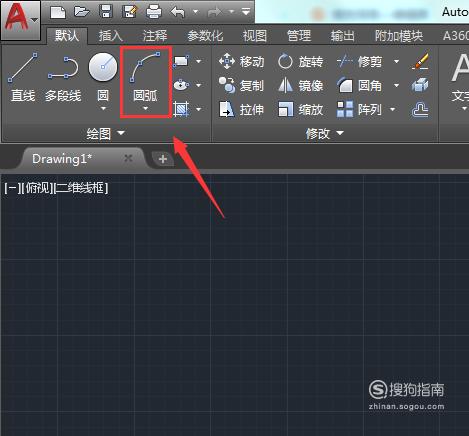Expand the 阵列 array dropdown arrow
The image size is (469, 436).
[x=393, y=109]
